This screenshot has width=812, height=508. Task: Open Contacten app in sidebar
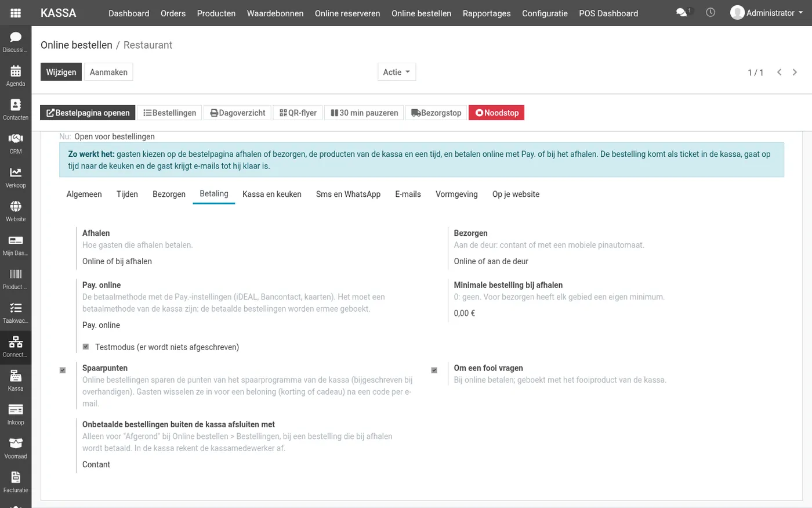[x=16, y=109]
